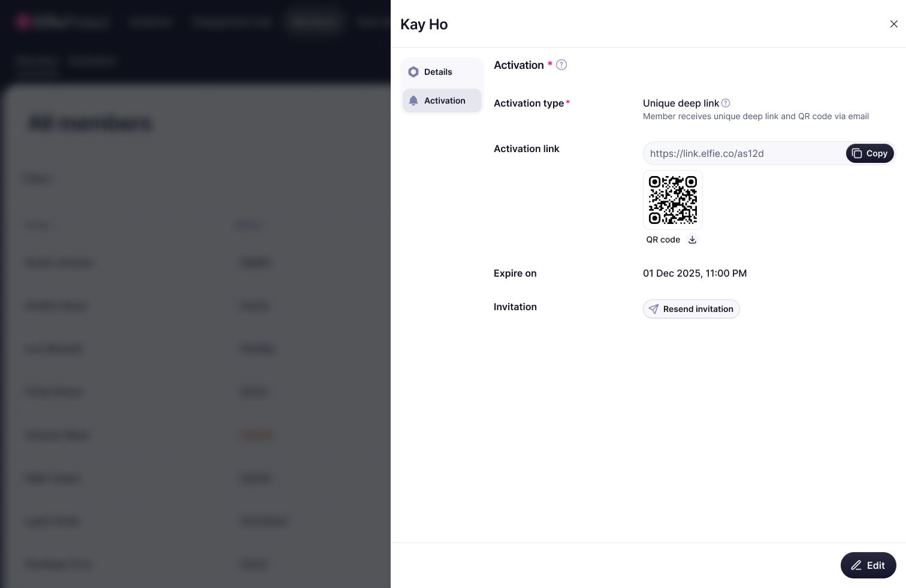
Task: Click the QR code image
Action: tap(673, 200)
